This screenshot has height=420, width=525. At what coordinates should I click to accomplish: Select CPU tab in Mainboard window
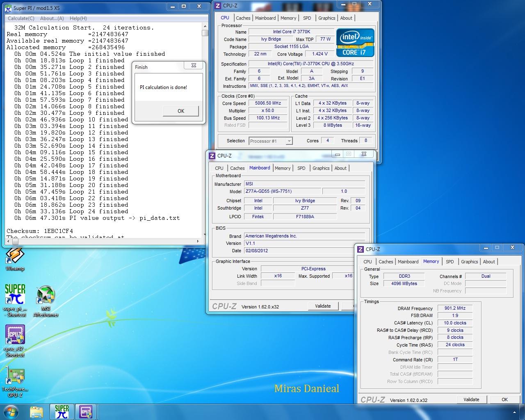click(219, 168)
